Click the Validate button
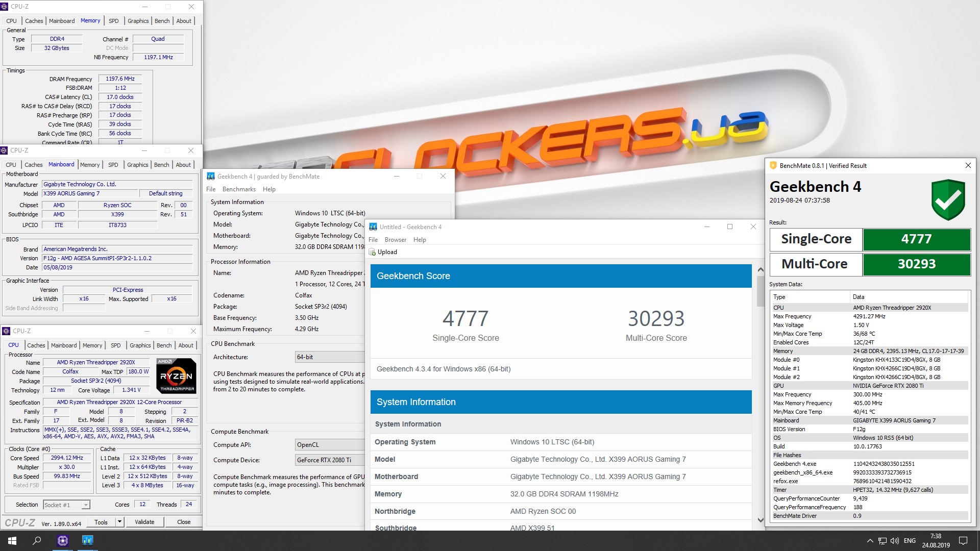Viewport: 980px width, 551px height. click(x=144, y=522)
